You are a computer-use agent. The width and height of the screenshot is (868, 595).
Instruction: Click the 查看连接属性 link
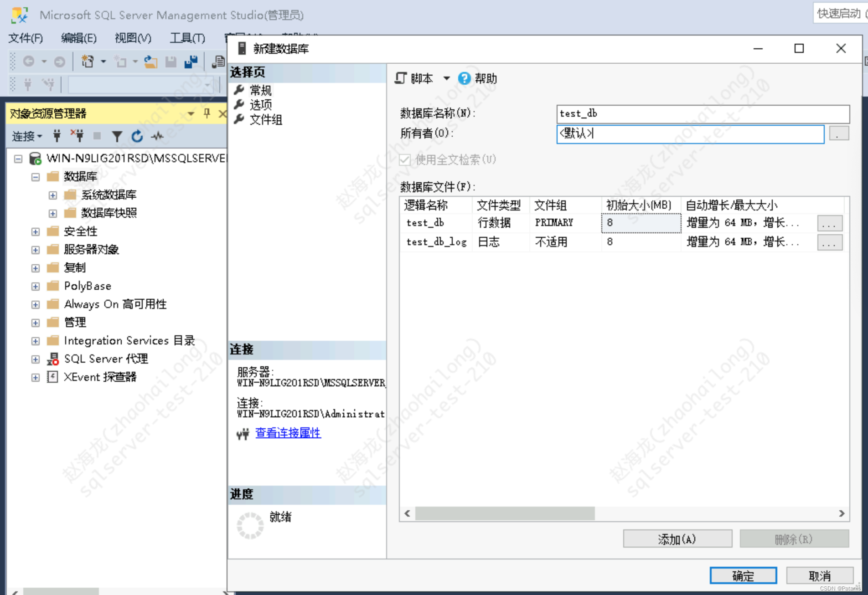pos(288,433)
